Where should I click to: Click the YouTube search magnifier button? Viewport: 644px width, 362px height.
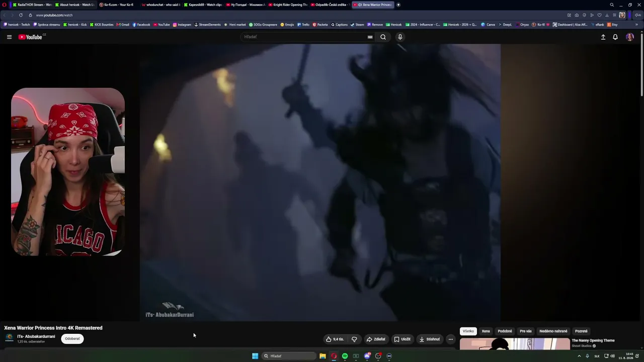pos(383,37)
